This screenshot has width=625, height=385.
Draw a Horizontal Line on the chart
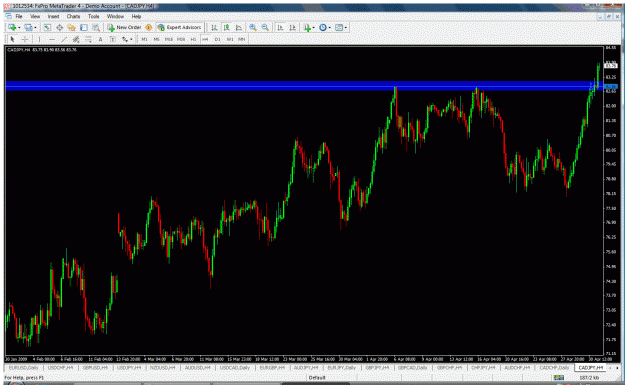pos(52,39)
